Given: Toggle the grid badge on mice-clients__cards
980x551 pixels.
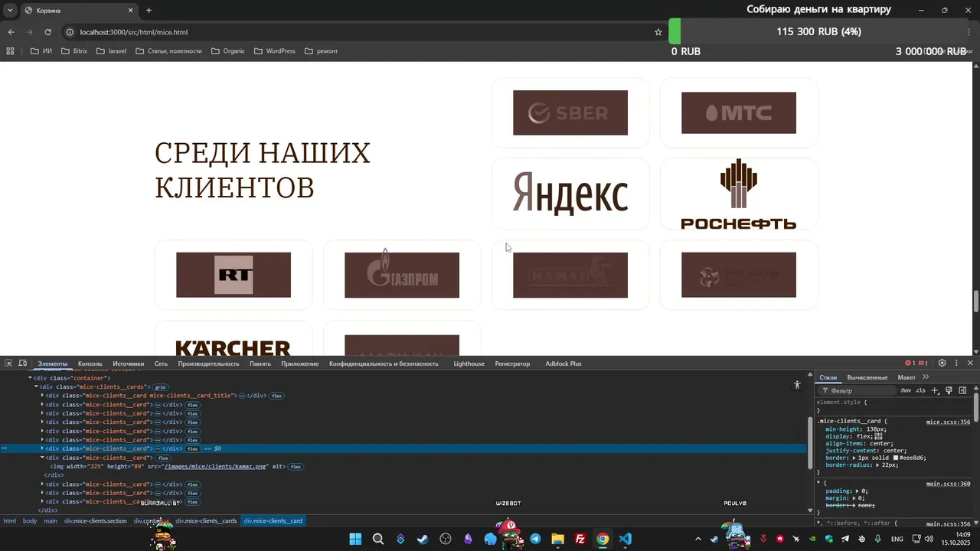Looking at the screenshot, I should [x=161, y=387].
